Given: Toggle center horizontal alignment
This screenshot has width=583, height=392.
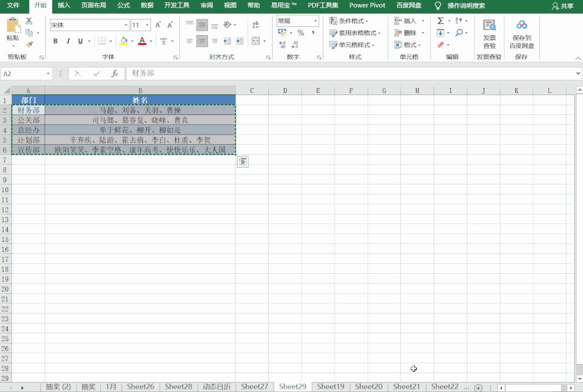Looking at the screenshot, I should pyautogui.click(x=202, y=41).
